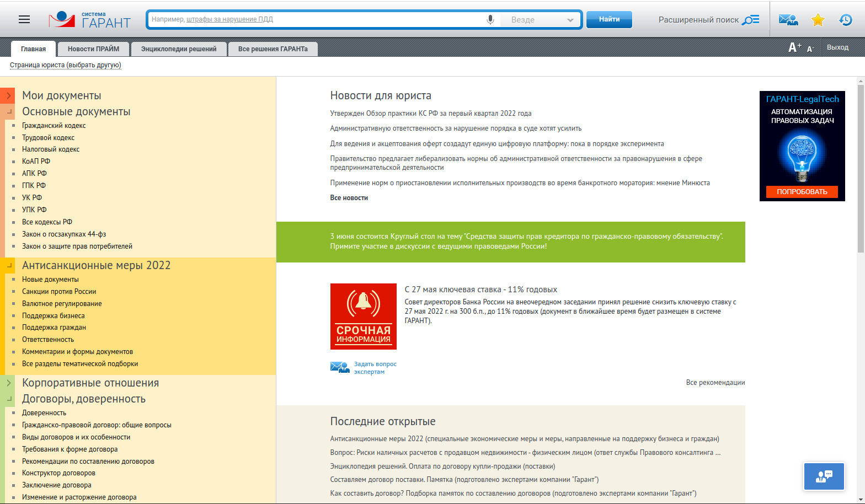
Task: Decrease font size with A- icon
Action: 810,49
